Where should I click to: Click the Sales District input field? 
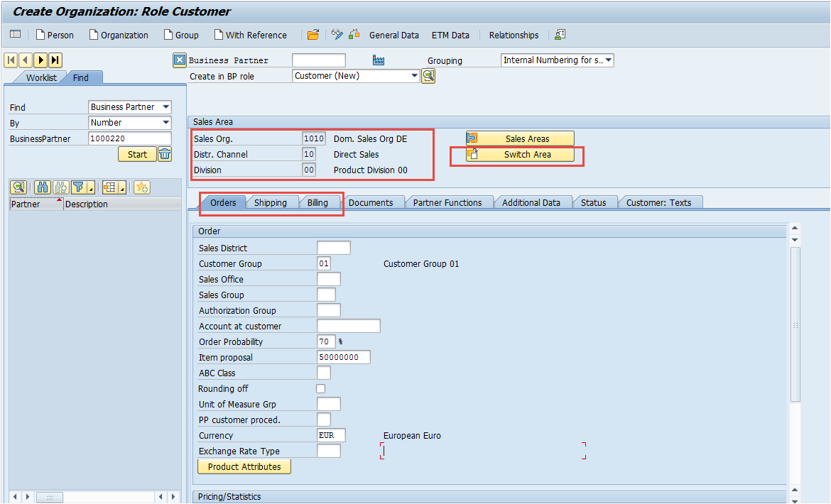tap(333, 248)
